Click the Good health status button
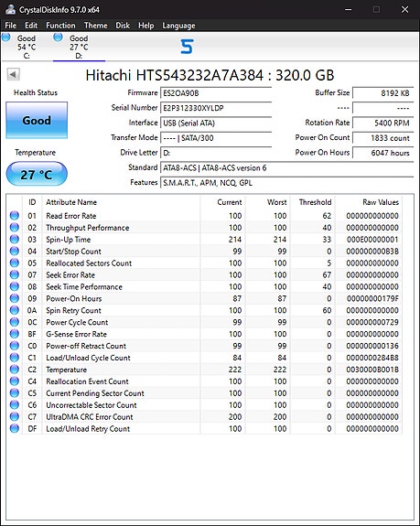The image size is (420, 526). (x=37, y=120)
